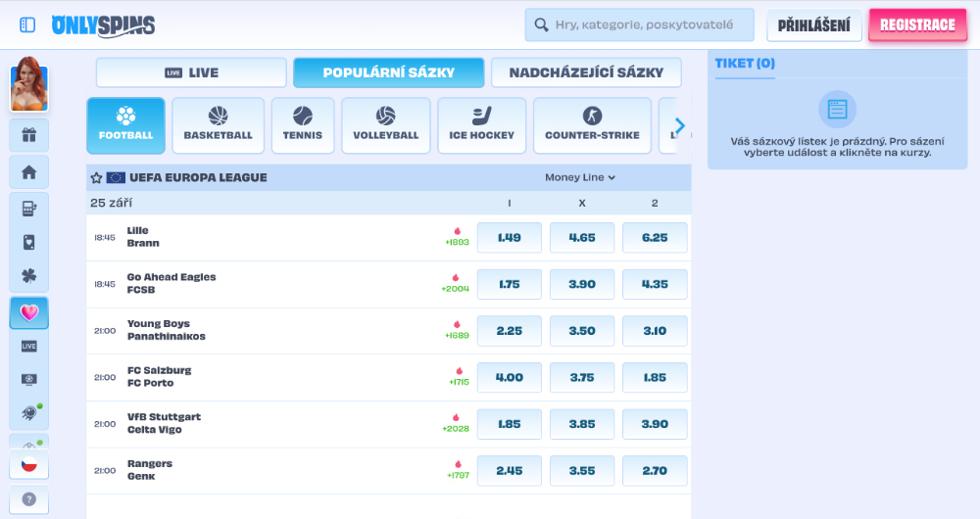980x519 pixels.
Task: Select 1.49 odds for Lille win
Action: (x=509, y=238)
